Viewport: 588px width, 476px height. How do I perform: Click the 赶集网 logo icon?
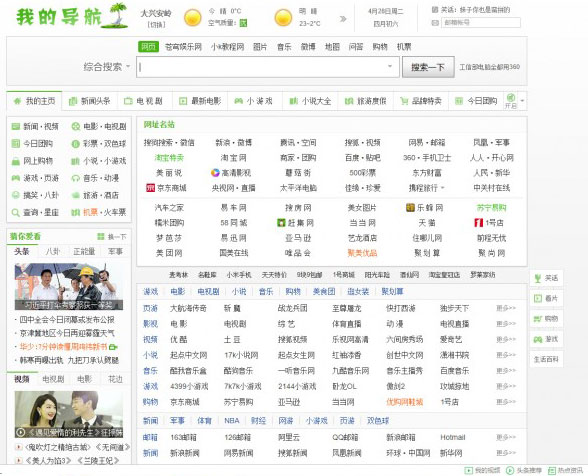(281, 223)
